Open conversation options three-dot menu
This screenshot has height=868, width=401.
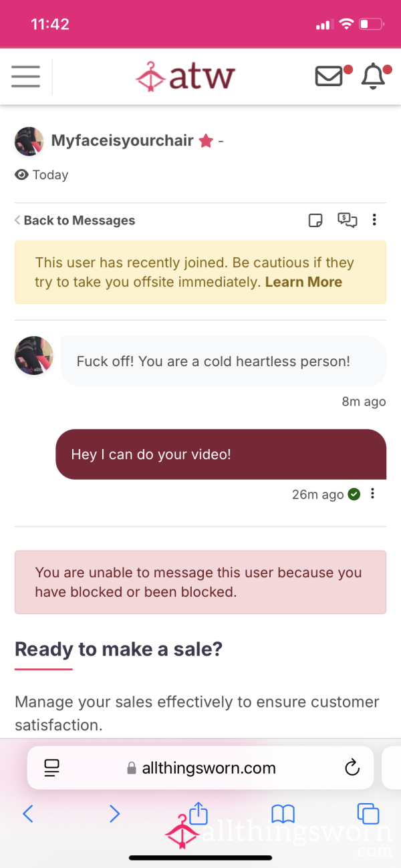(x=374, y=220)
